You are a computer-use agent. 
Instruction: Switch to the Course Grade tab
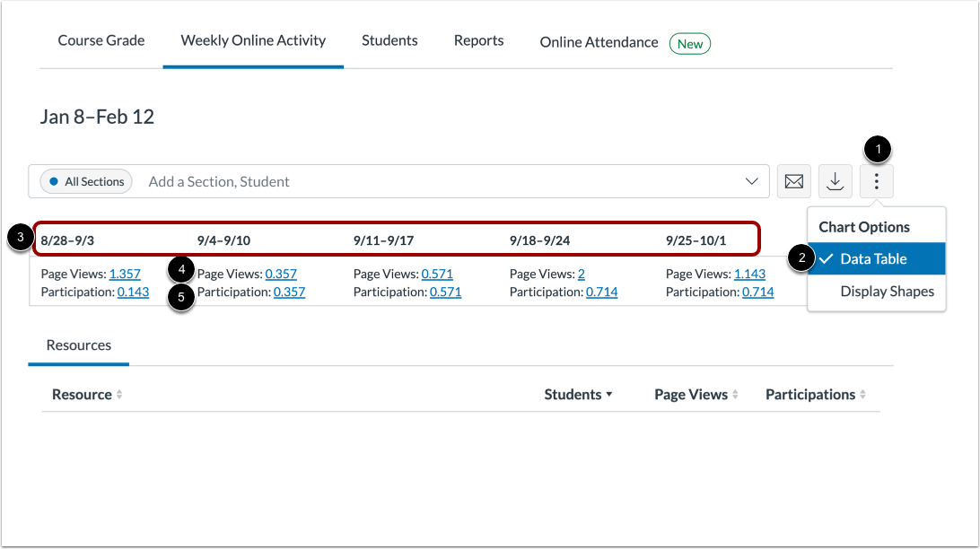tap(101, 40)
